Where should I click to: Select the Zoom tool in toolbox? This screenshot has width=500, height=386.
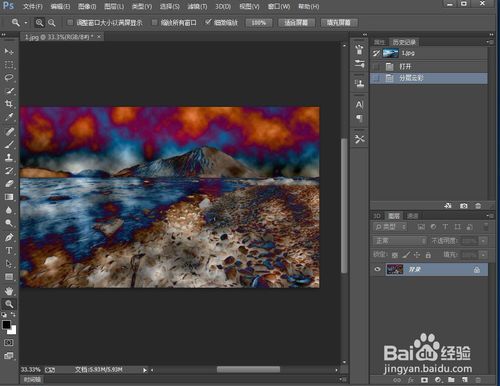[x=9, y=304]
